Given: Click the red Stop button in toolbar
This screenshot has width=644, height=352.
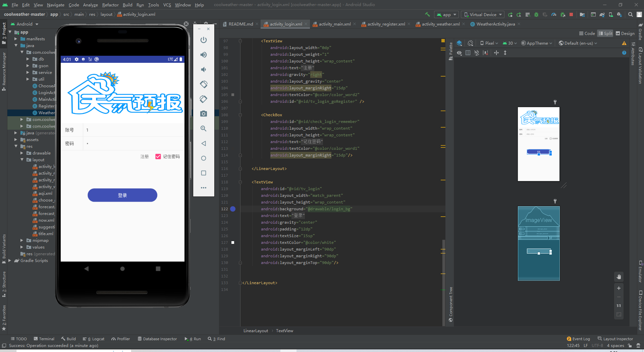Looking at the screenshot, I should tap(571, 14).
